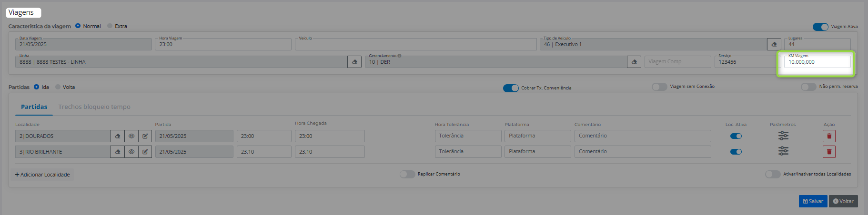Switch to Partidas tab
The height and width of the screenshot is (215, 868).
point(34,107)
